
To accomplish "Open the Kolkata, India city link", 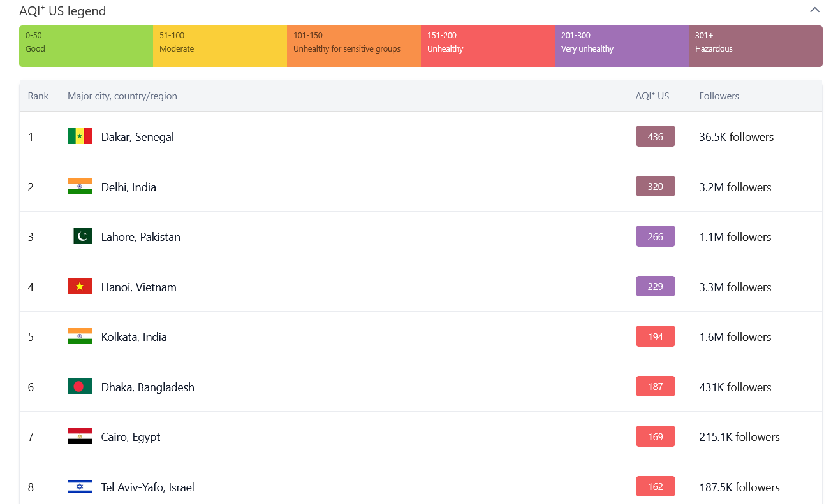I will 134,337.
